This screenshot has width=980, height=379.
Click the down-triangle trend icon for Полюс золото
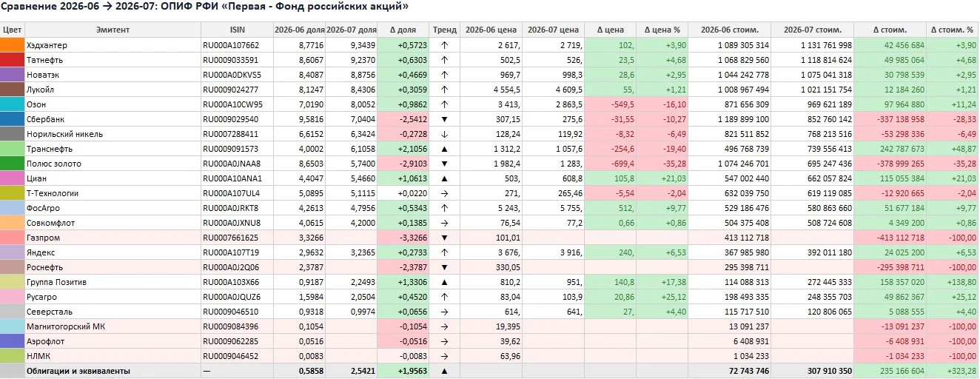tap(444, 164)
